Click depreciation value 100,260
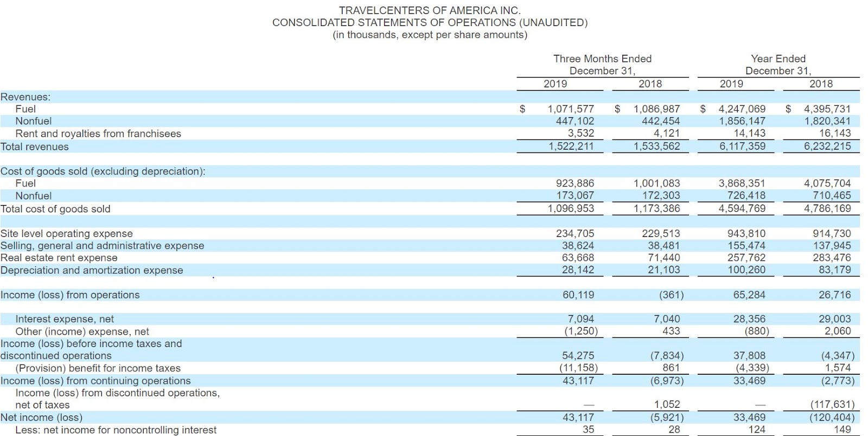 pos(746,270)
